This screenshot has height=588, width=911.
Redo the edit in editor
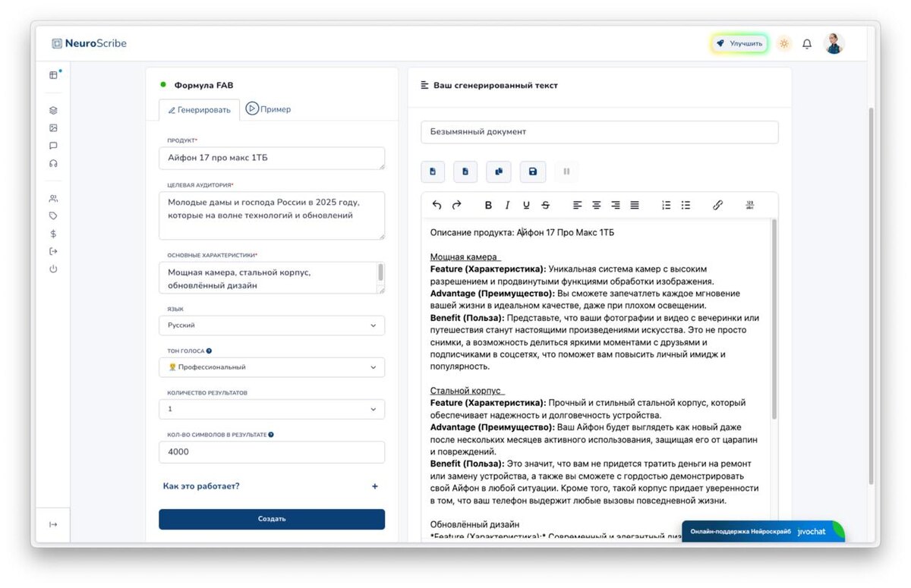tap(456, 205)
